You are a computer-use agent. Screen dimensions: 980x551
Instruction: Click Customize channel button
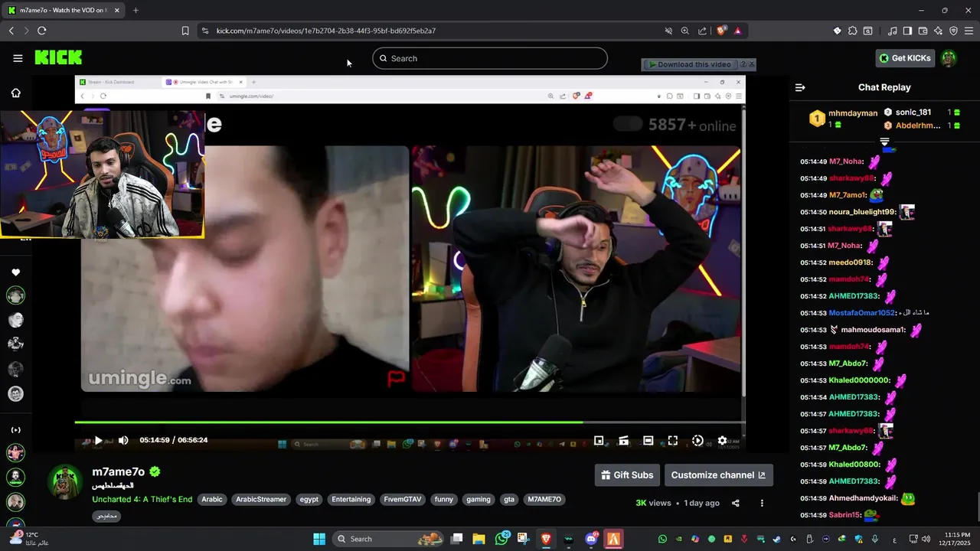click(x=718, y=475)
